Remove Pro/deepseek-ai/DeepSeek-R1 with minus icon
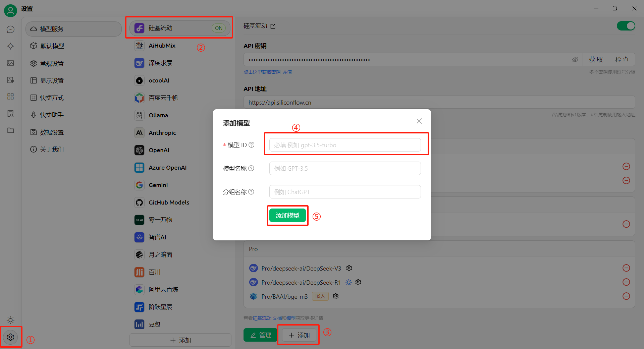 (x=626, y=282)
